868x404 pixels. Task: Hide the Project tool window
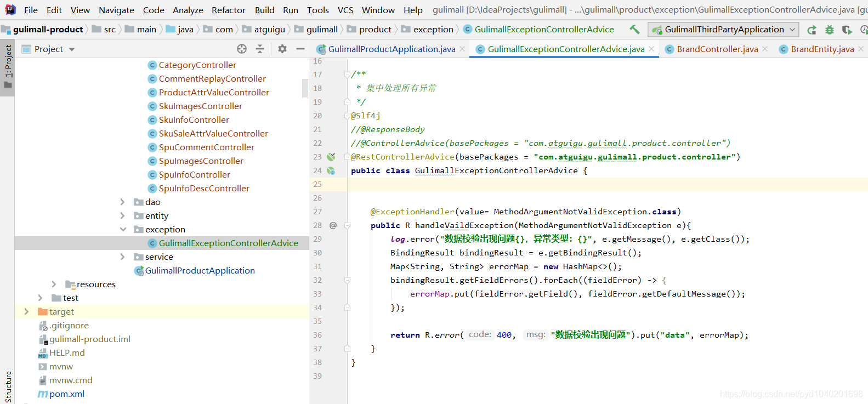point(300,49)
